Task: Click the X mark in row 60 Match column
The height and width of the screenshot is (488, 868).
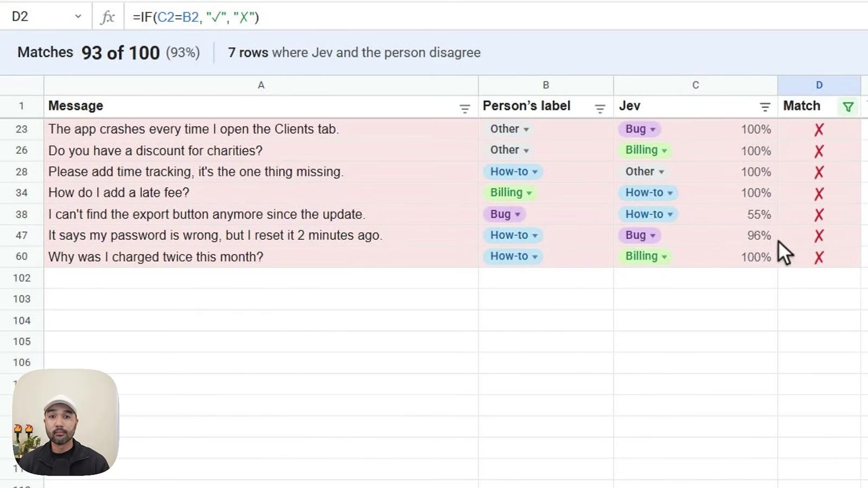Action: tap(819, 258)
